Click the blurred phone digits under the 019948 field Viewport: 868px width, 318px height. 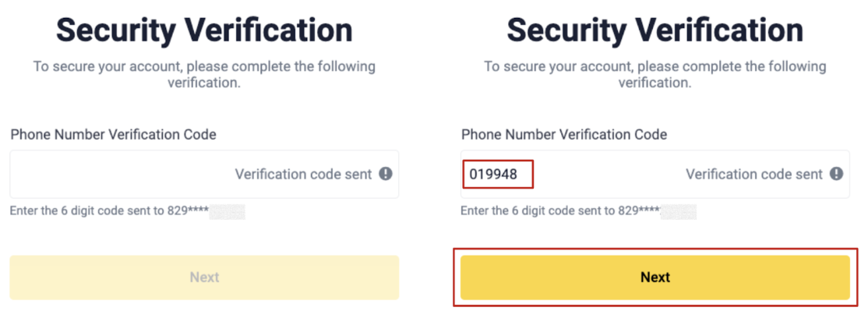tap(678, 211)
